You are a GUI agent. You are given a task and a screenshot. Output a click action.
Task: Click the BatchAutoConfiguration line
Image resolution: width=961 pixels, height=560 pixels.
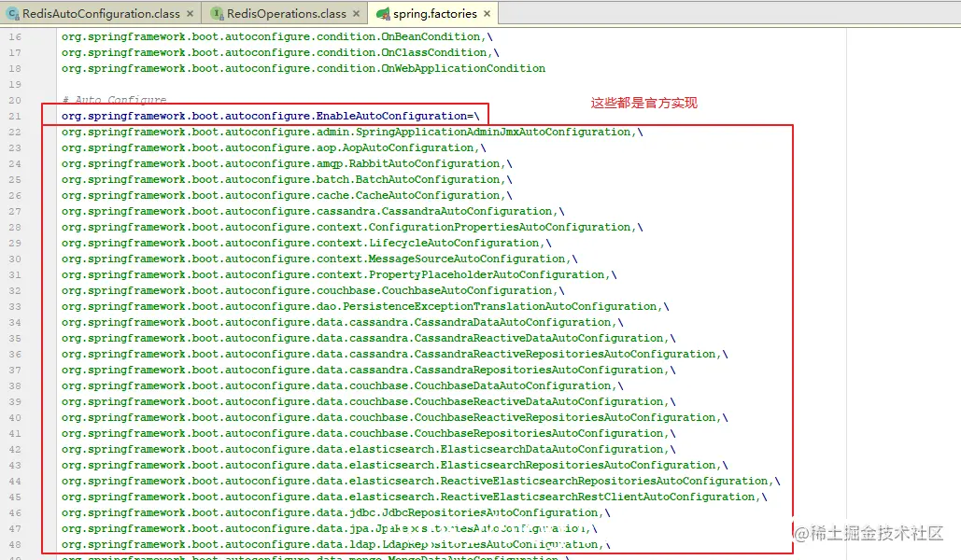287,180
